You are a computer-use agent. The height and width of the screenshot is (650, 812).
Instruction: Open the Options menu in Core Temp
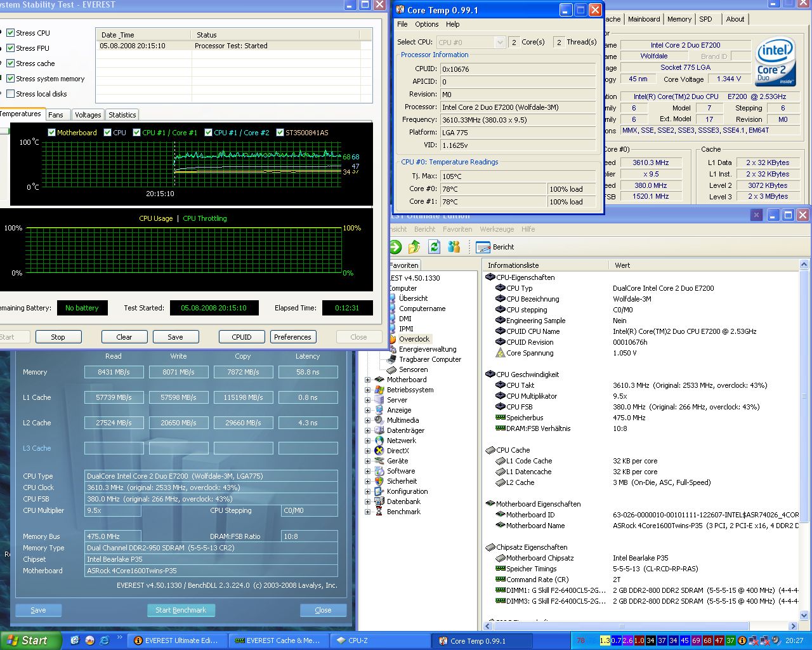tap(426, 24)
